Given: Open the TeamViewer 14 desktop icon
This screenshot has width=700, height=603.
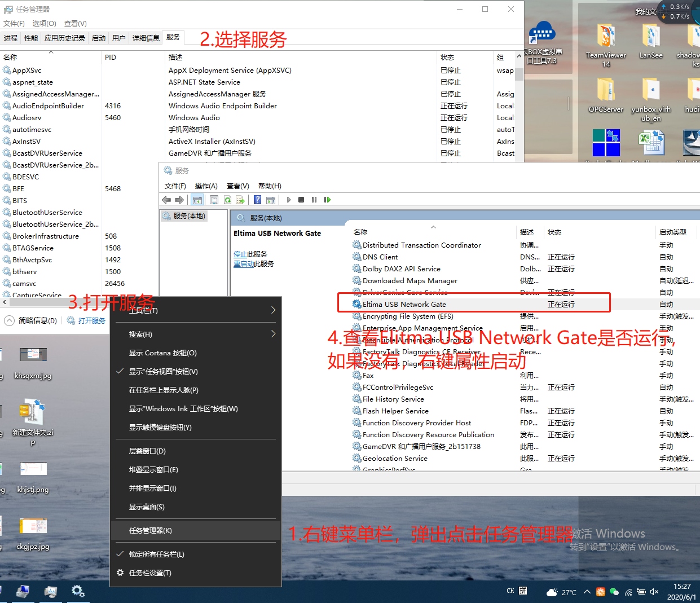Looking at the screenshot, I should 606,45.
